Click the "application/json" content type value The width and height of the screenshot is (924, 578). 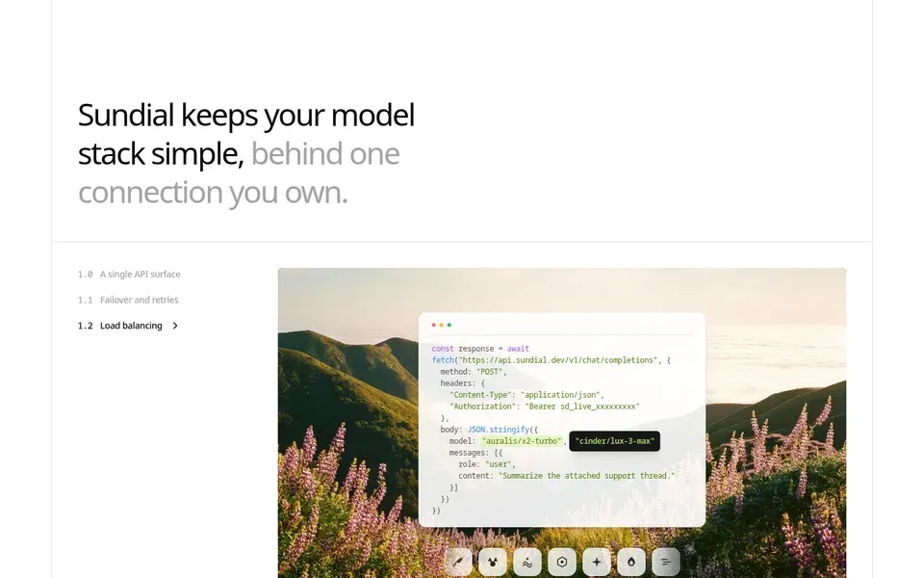point(560,395)
